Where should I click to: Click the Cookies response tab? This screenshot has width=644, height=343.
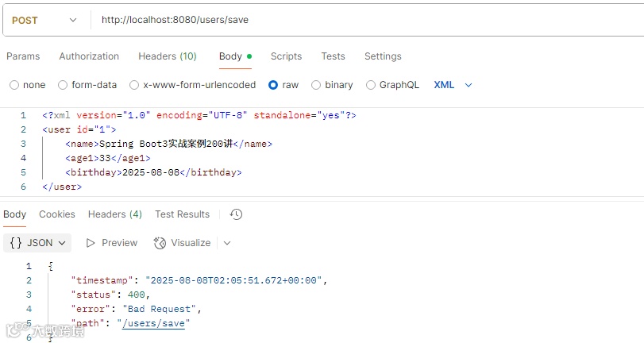coord(57,214)
